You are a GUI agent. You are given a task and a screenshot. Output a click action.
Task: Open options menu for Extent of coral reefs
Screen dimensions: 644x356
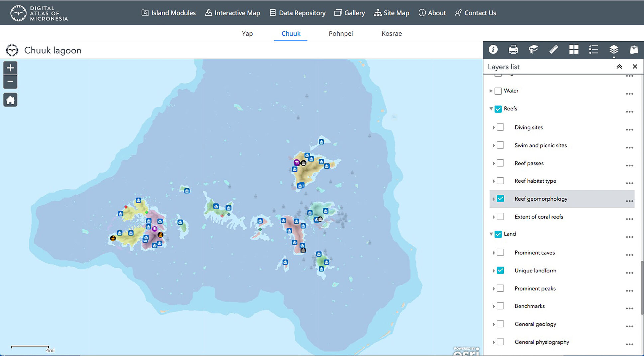[629, 219]
